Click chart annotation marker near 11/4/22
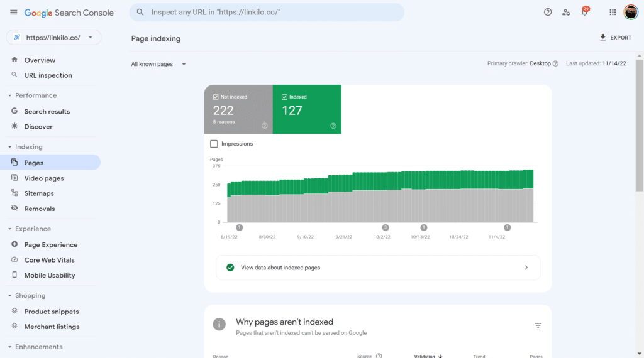The image size is (644, 358). [508, 227]
